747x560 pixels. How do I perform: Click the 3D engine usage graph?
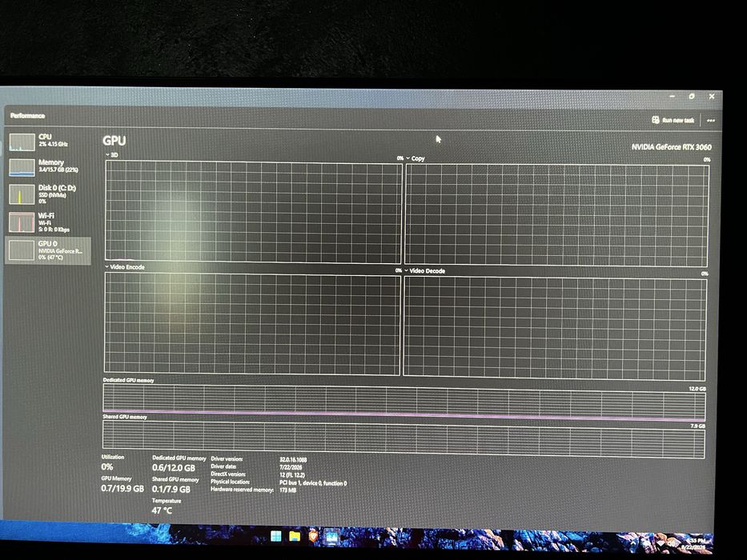click(254, 211)
